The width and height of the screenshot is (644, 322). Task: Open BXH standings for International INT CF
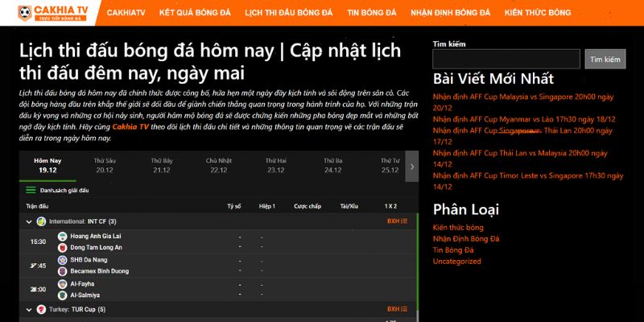[397, 221]
